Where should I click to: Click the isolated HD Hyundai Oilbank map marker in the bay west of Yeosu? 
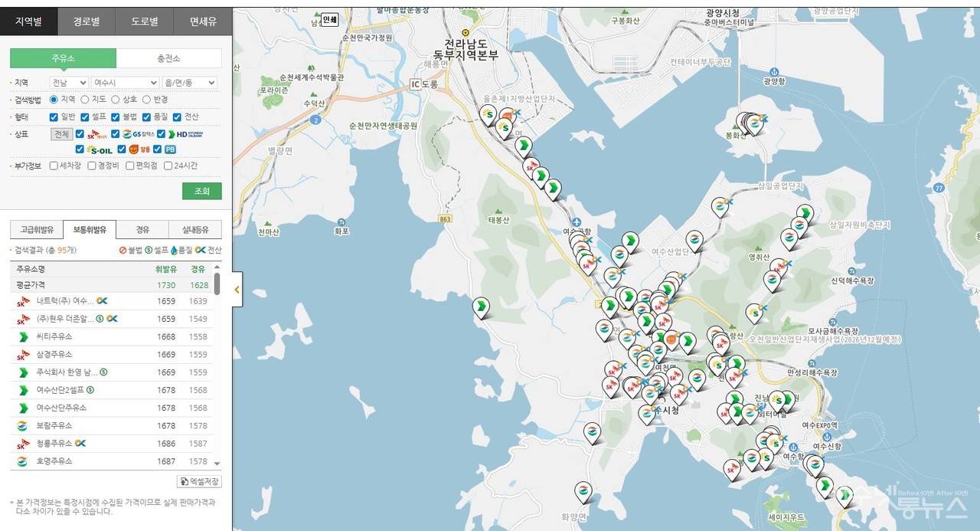tap(481, 307)
